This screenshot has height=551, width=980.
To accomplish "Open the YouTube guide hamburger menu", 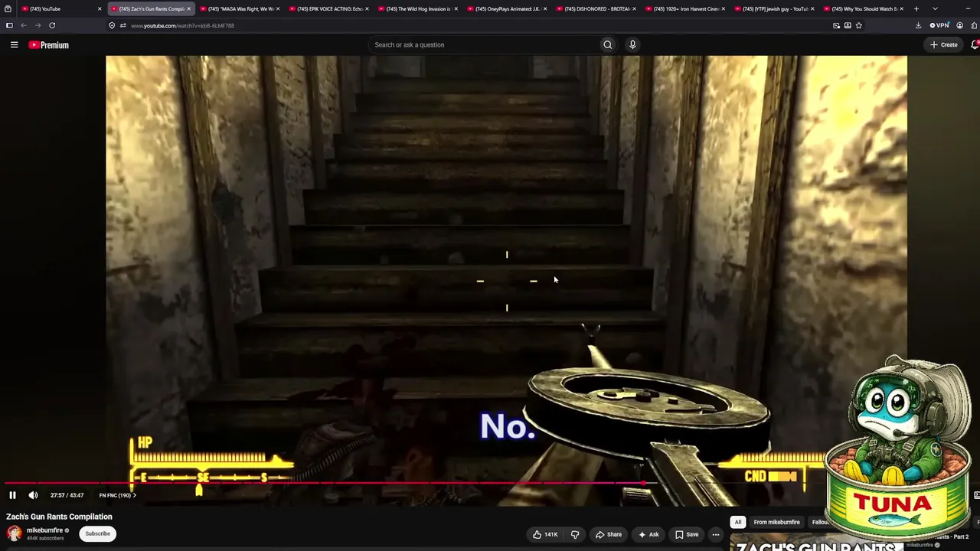I will pos(14,45).
